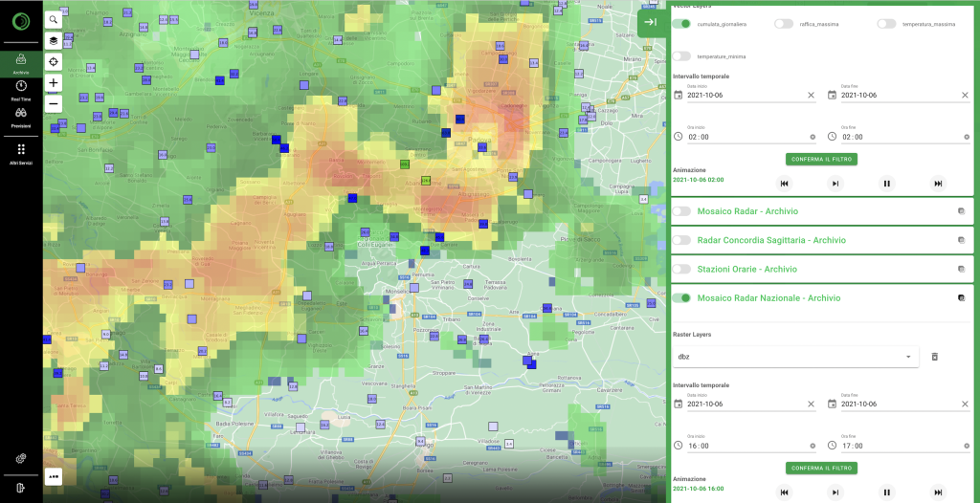Turn on Stazioni Orarie - Archivio
Viewport: 980px width, 503px height.
click(x=681, y=269)
